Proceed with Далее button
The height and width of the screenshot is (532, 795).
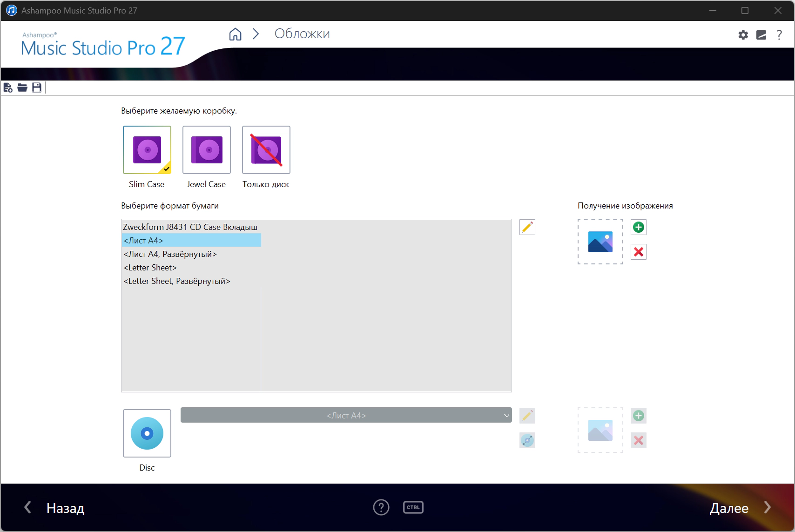click(x=740, y=508)
